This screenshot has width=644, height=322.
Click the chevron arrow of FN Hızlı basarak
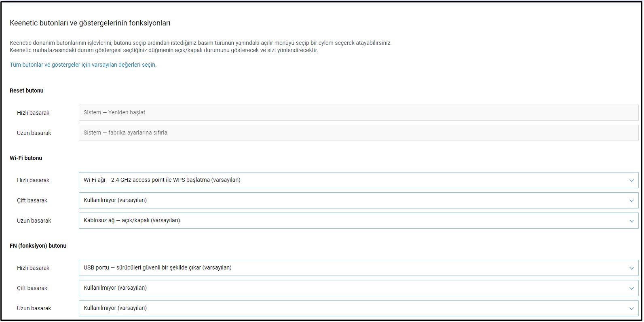(631, 268)
